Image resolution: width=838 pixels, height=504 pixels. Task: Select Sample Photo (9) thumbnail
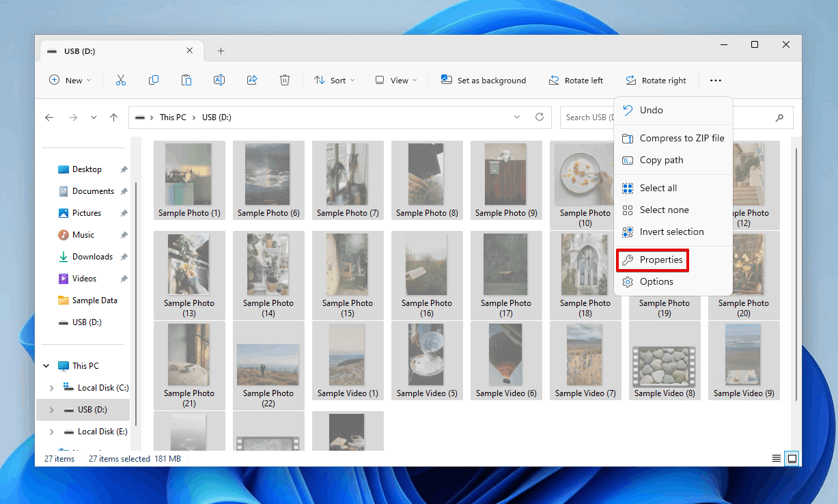tap(506, 180)
